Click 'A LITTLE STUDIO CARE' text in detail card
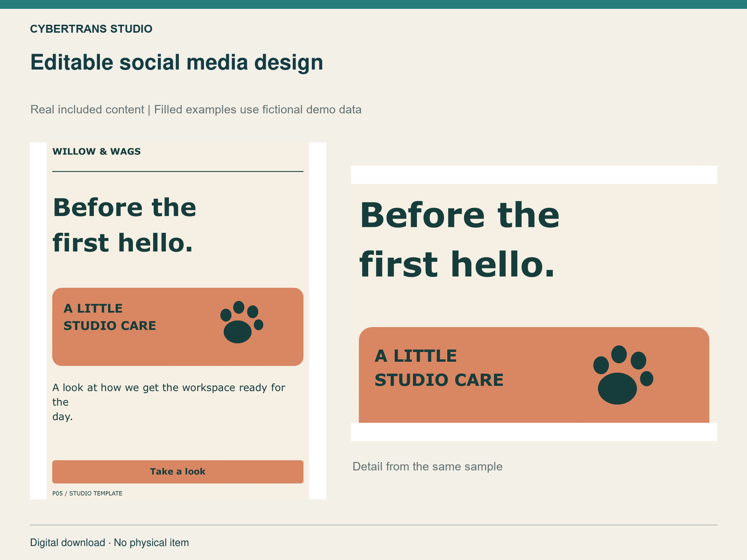The image size is (747, 560). click(x=439, y=368)
